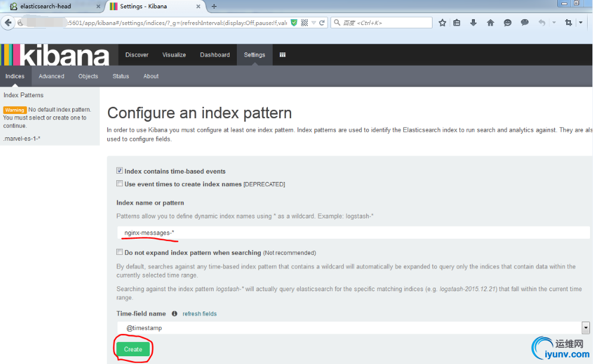Click the magnifier icon in search box
The height and width of the screenshot is (364, 593).
pyautogui.click(x=337, y=23)
